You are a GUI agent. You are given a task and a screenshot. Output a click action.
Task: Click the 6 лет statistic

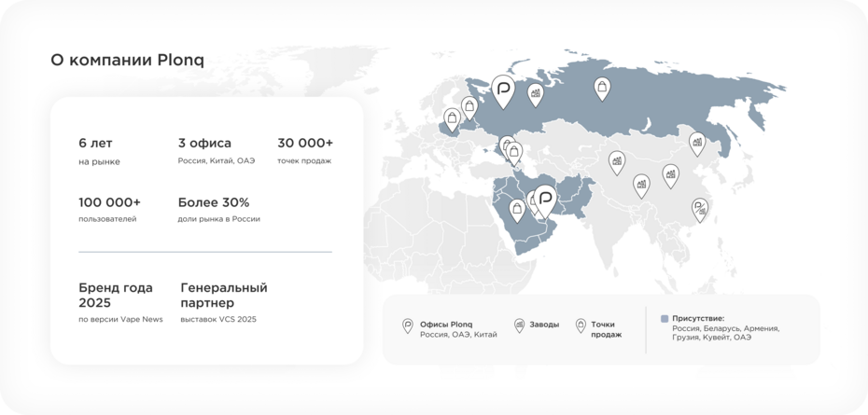pyautogui.click(x=95, y=143)
